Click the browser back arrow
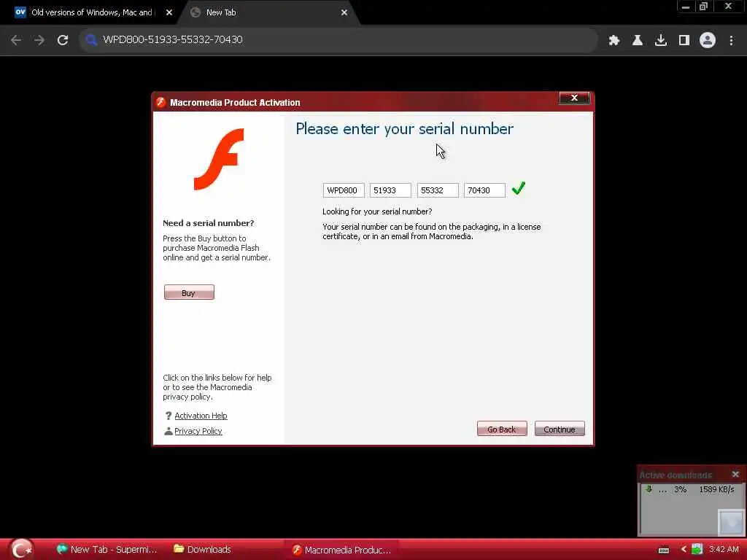 [x=16, y=40]
